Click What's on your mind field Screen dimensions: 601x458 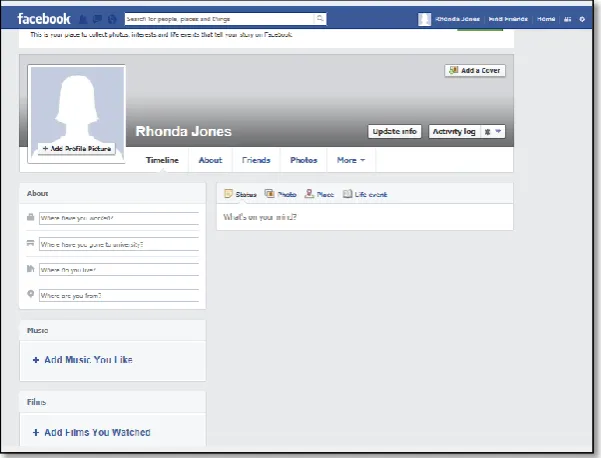point(365,217)
